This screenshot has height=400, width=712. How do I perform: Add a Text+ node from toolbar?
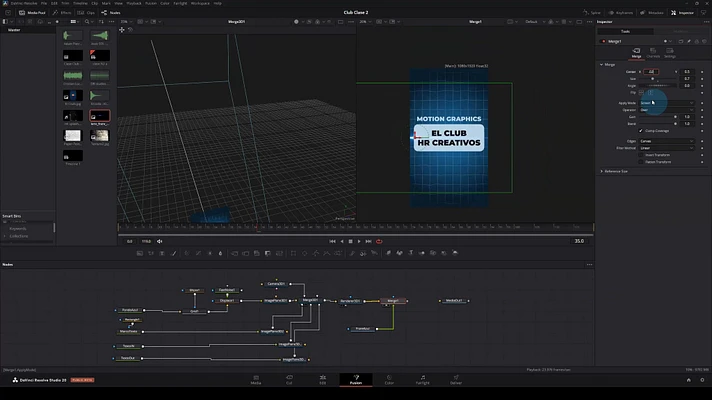point(162,253)
